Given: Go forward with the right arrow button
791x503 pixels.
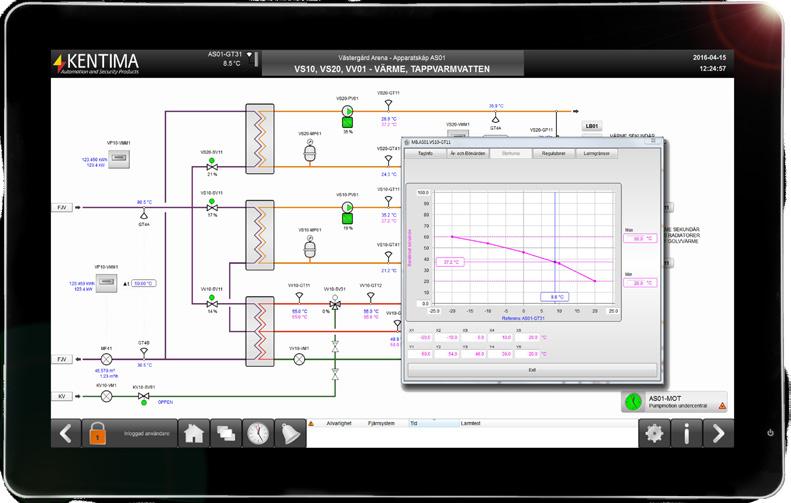Looking at the screenshot, I should (x=718, y=433).
